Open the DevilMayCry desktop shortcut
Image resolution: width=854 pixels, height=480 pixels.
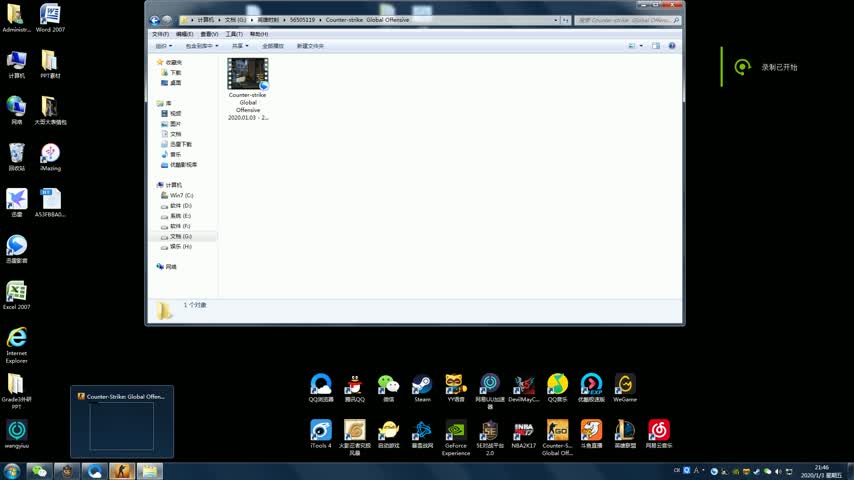523,387
